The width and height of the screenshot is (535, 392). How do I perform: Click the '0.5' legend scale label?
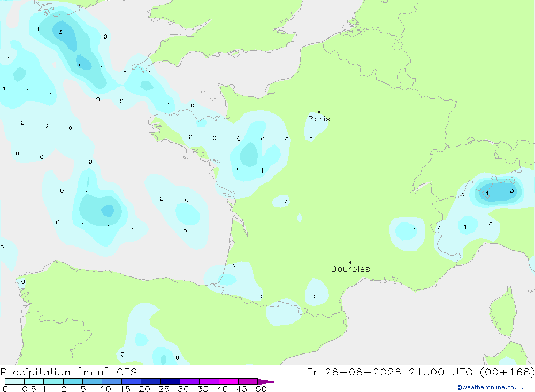29,389
